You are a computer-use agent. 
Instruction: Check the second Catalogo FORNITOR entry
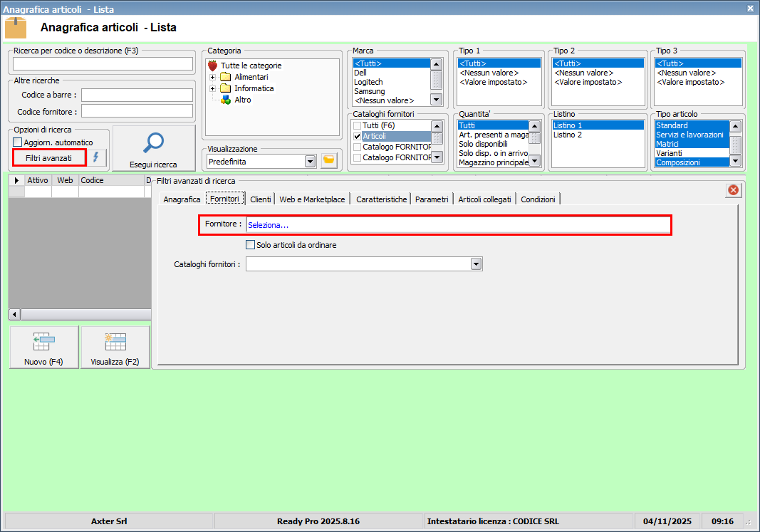[358, 157]
